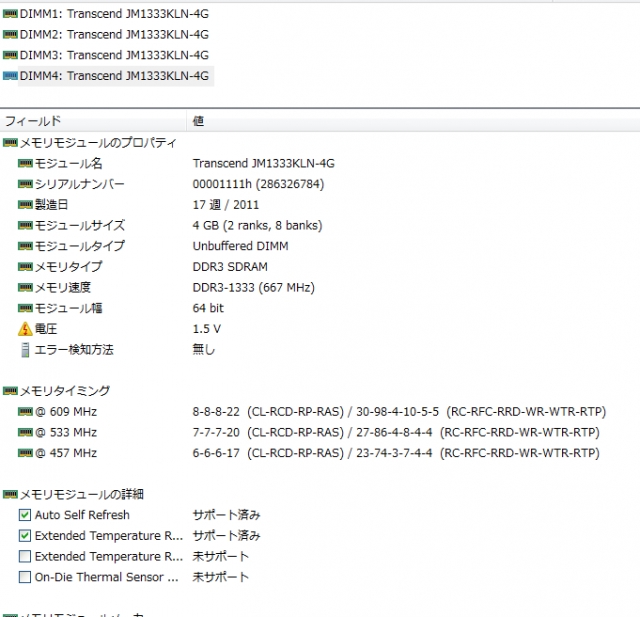Click the @ 609 MHz row icon
The width and height of the screenshot is (640, 617).
coord(25,412)
